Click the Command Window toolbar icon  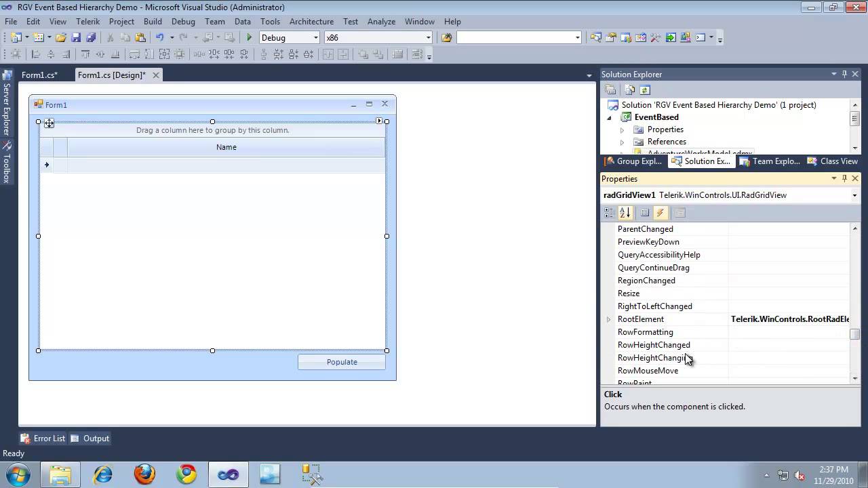(x=701, y=38)
